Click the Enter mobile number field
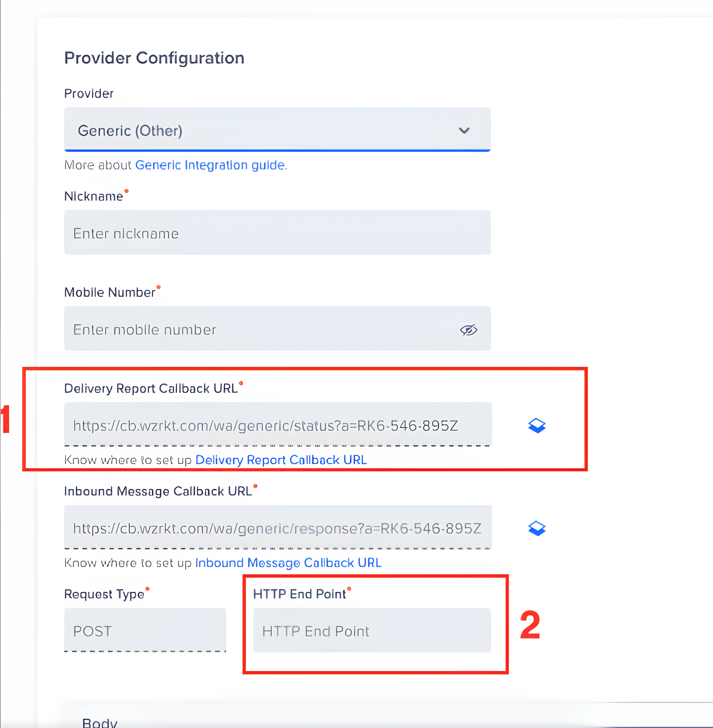 click(x=260, y=329)
